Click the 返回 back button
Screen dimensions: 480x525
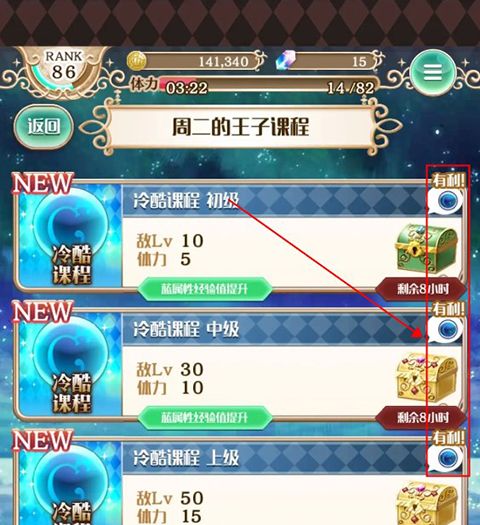pyautogui.click(x=44, y=126)
